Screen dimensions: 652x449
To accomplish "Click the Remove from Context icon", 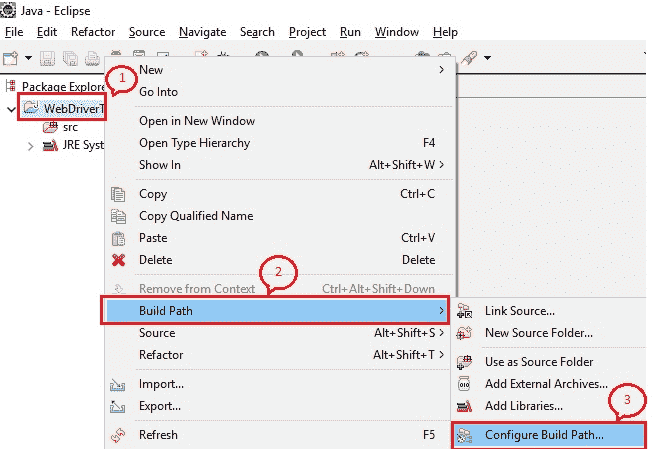I will coord(118,289).
